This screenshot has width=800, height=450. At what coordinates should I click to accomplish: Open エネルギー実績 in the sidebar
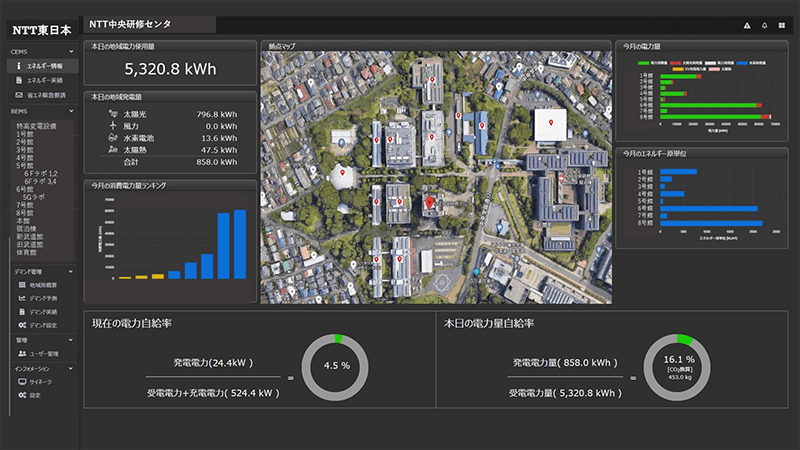point(44,80)
